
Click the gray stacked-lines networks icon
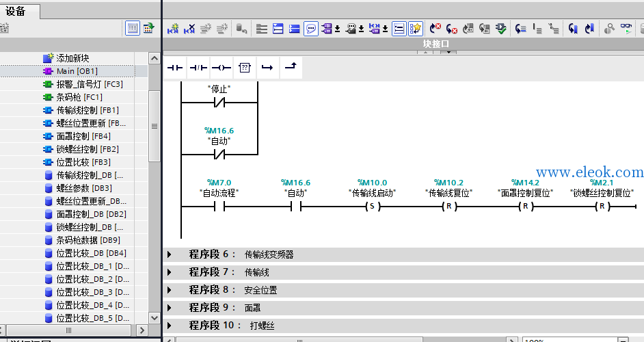(262, 28)
